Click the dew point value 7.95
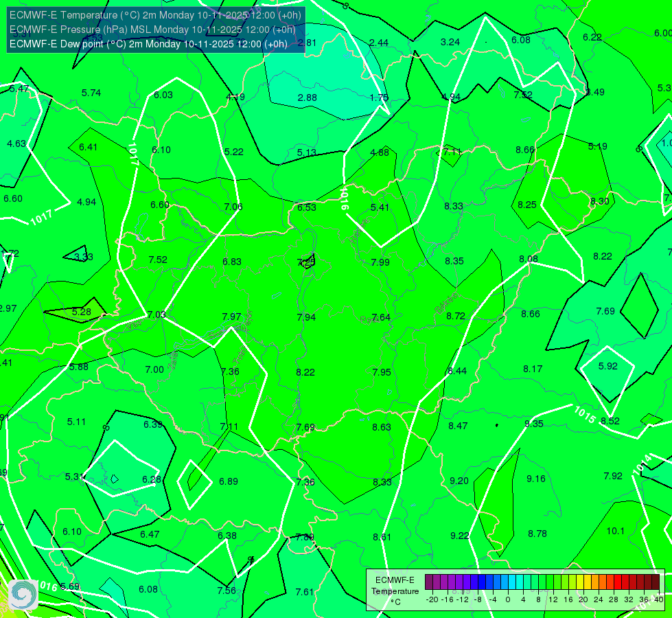The width and height of the screenshot is (672, 618). [382, 372]
